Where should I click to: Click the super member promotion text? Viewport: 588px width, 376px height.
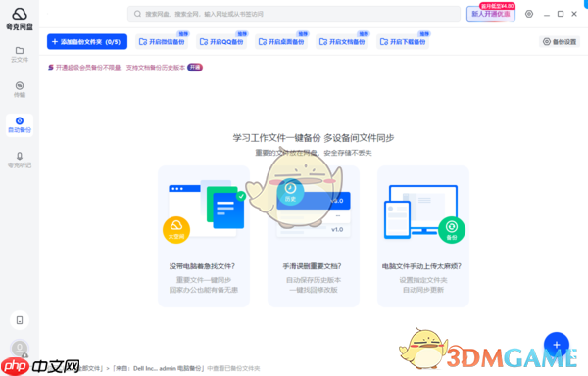coord(121,68)
